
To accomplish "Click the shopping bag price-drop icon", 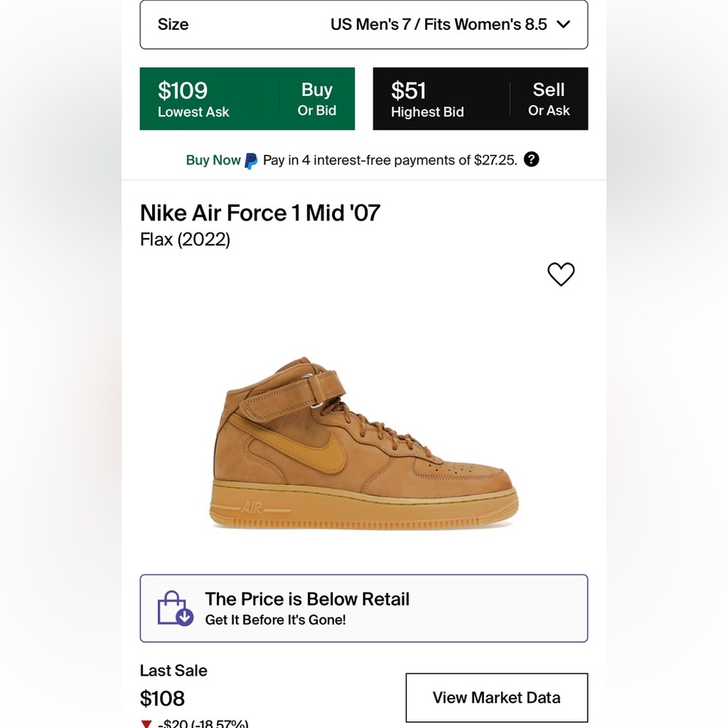I will pyautogui.click(x=173, y=608).
